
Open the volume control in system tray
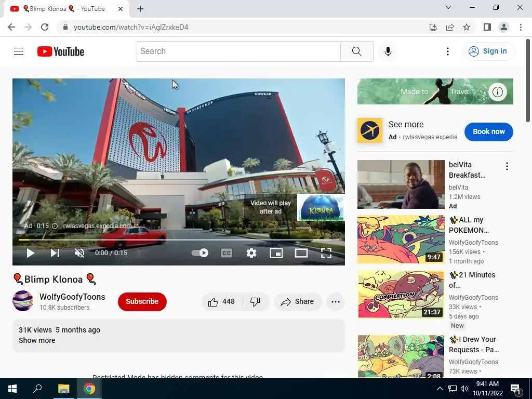(x=464, y=389)
